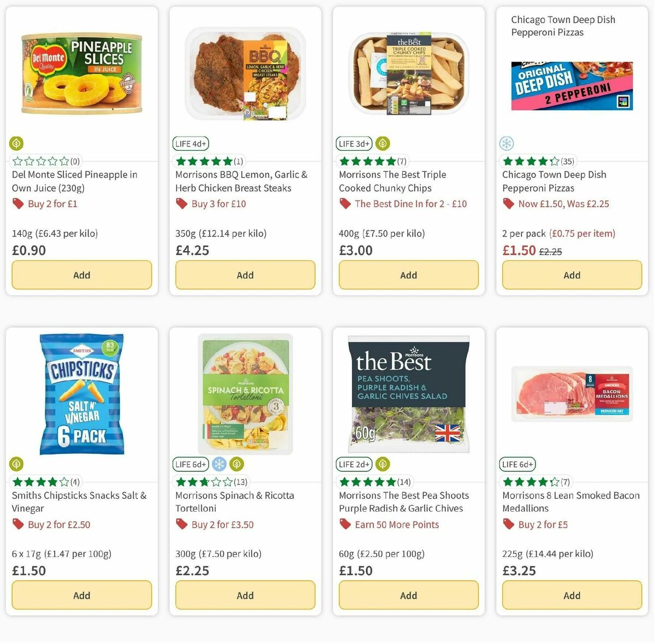Add Triple Cooked Chunky Chips to basket
655x644 pixels.
[408, 275]
